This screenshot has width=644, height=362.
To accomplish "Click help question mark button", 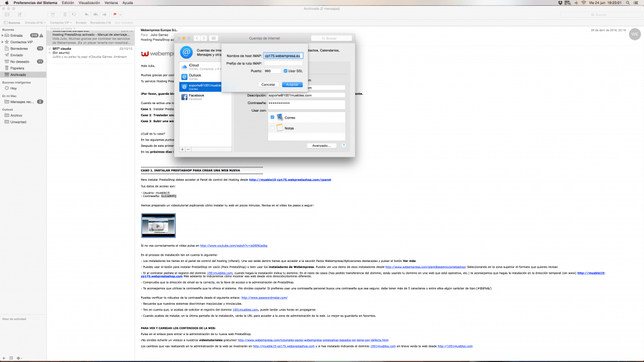I will [344, 146].
